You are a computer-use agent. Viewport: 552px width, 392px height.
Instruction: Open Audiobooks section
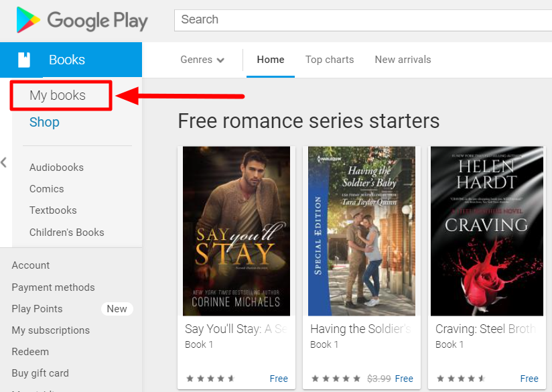[56, 167]
